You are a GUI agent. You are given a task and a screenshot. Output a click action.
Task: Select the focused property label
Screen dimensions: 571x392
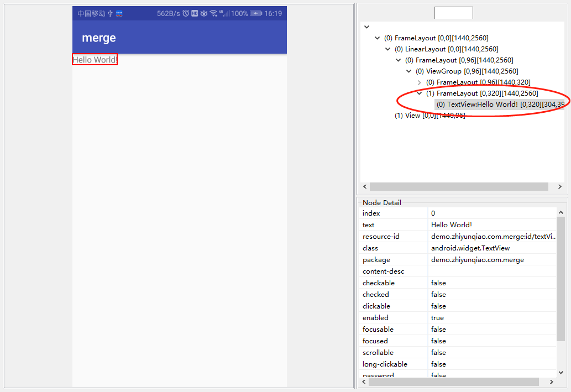pos(375,341)
